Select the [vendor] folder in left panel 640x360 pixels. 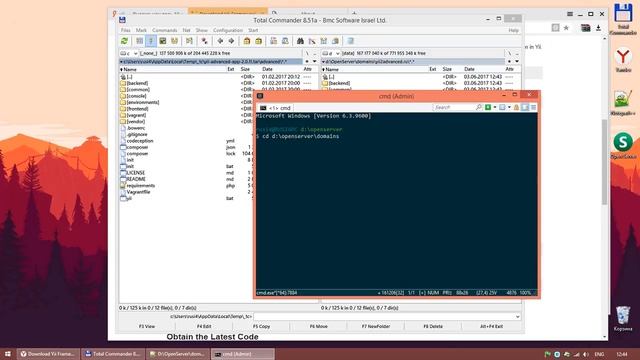(136, 122)
